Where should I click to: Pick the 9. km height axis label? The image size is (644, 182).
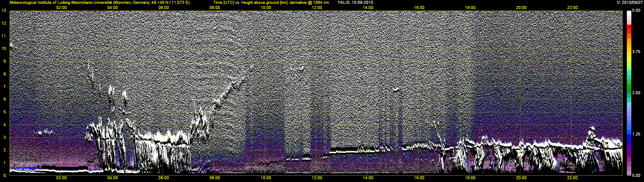[5, 61]
